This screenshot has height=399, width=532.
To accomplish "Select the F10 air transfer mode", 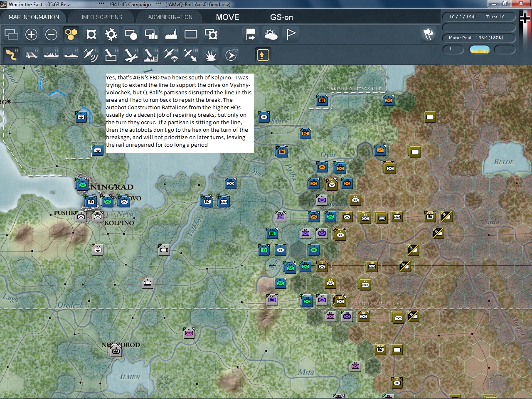I will (x=191, y=55).
